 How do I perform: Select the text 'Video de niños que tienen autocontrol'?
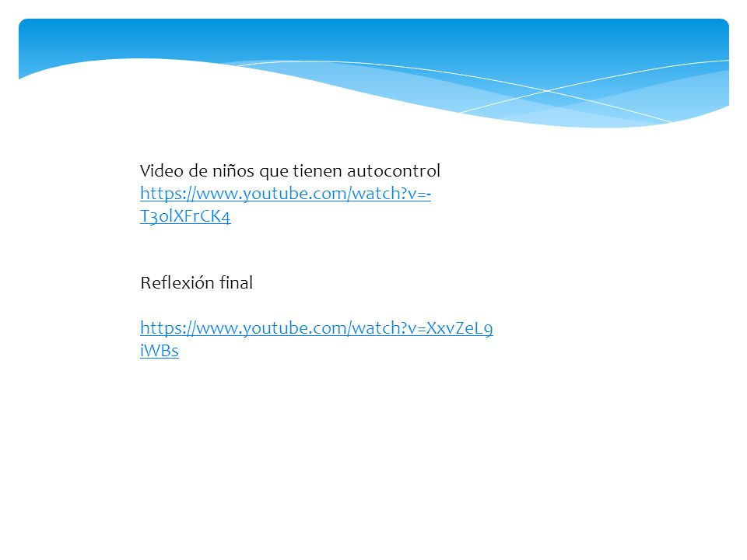(290, 170)
